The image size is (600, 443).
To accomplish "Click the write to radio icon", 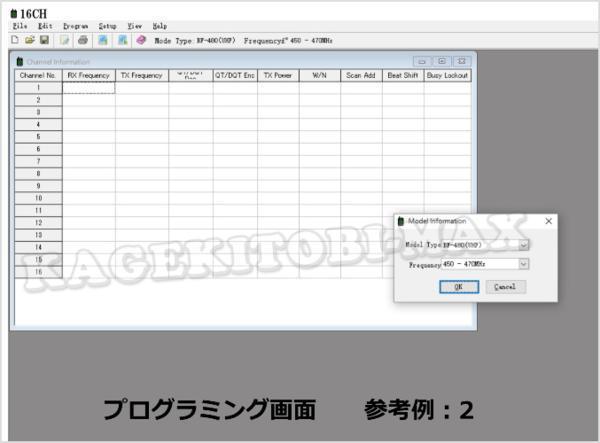I will pyautogui.click(x=122, y=40).
